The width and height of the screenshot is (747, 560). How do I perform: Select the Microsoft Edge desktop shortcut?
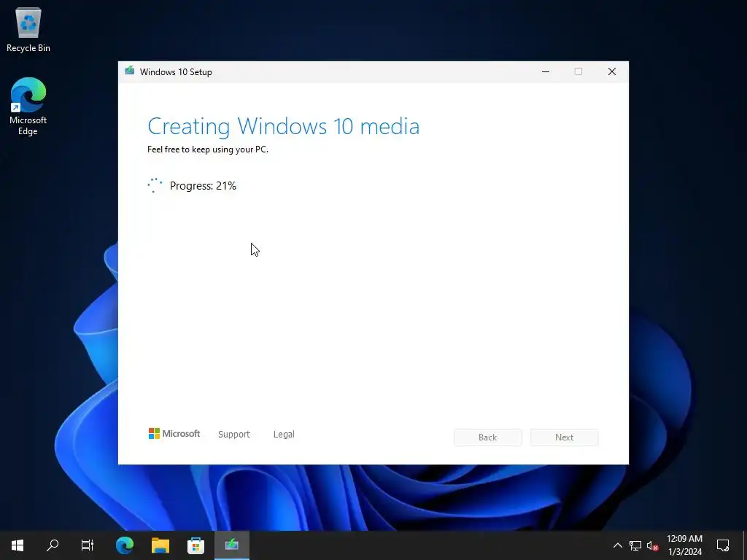pyautogui.click(x=28, y=106)
